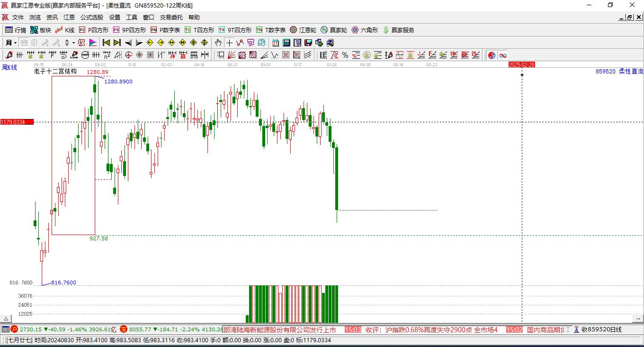The width and height of the screenshot is (644, 347).
Task: Select the red fan lines tool
Action: click(x=232, y=55)
